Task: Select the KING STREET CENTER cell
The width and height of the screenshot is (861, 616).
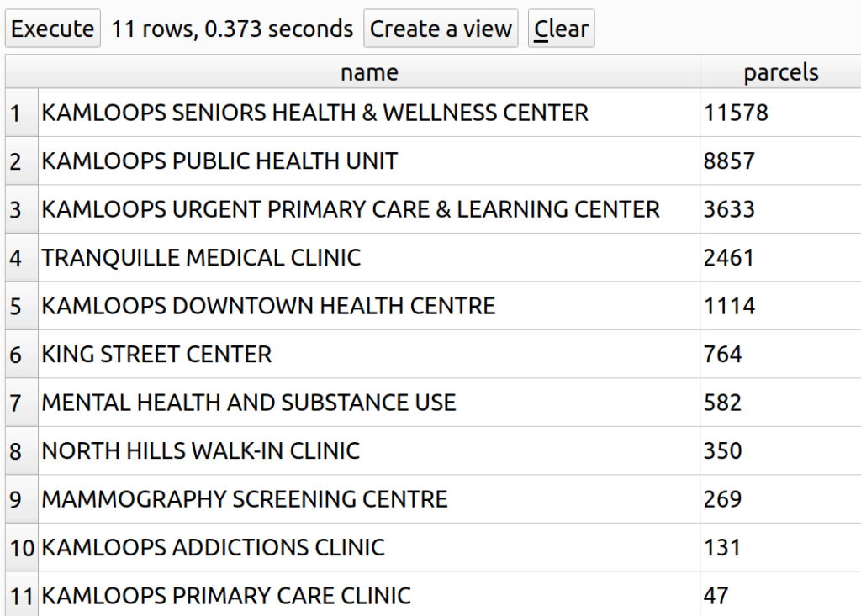Action: [x=156, y=354]
